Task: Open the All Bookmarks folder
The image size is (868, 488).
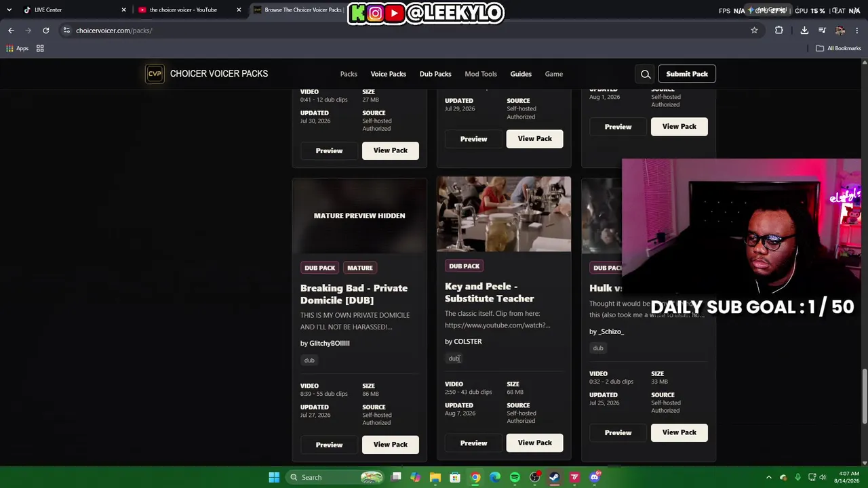Action: [839, 48]
